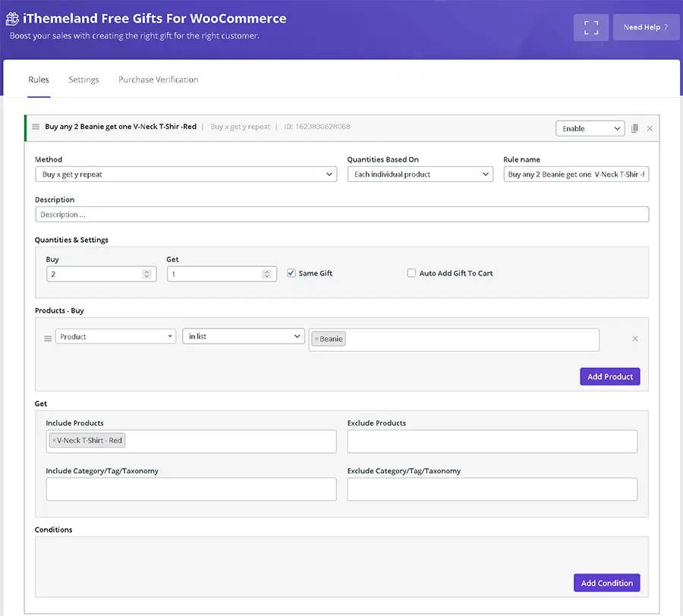Open the Method dropdown

click(186, 174)
